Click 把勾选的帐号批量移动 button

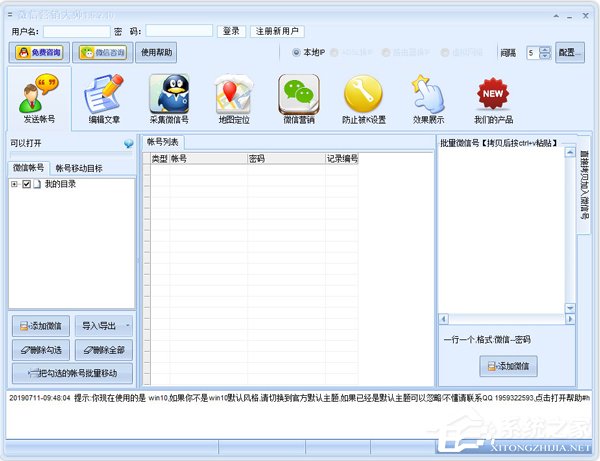click(72, 373)
